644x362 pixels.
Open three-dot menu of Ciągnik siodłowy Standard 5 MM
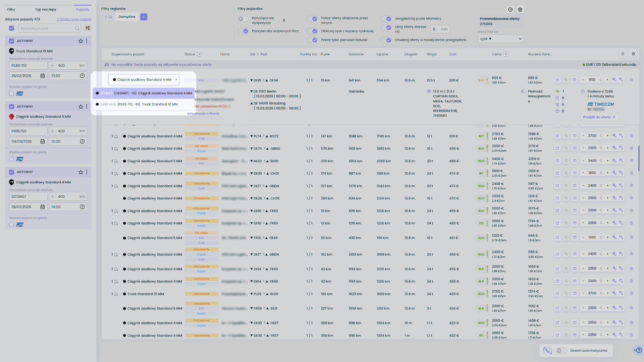pyautogui.click(x=87, y=107)
